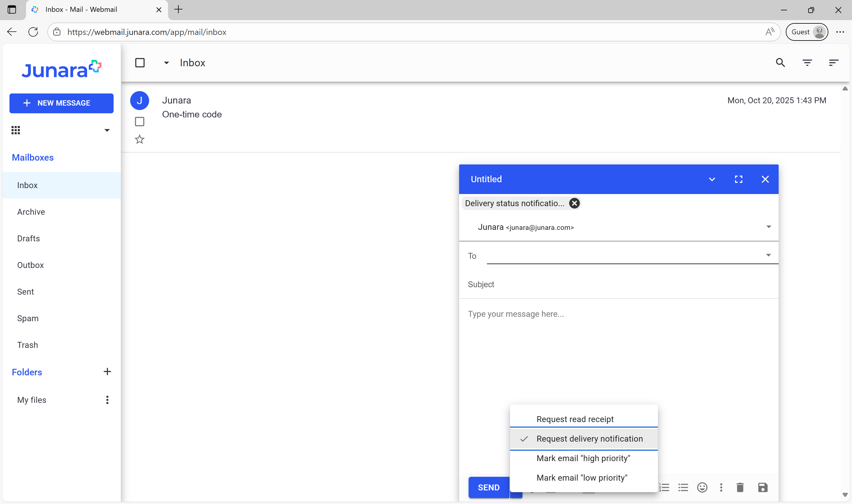852x504 pixels.
Task: Click the message date Mon, Oct 20, 2025
Action: coord(776,100)
